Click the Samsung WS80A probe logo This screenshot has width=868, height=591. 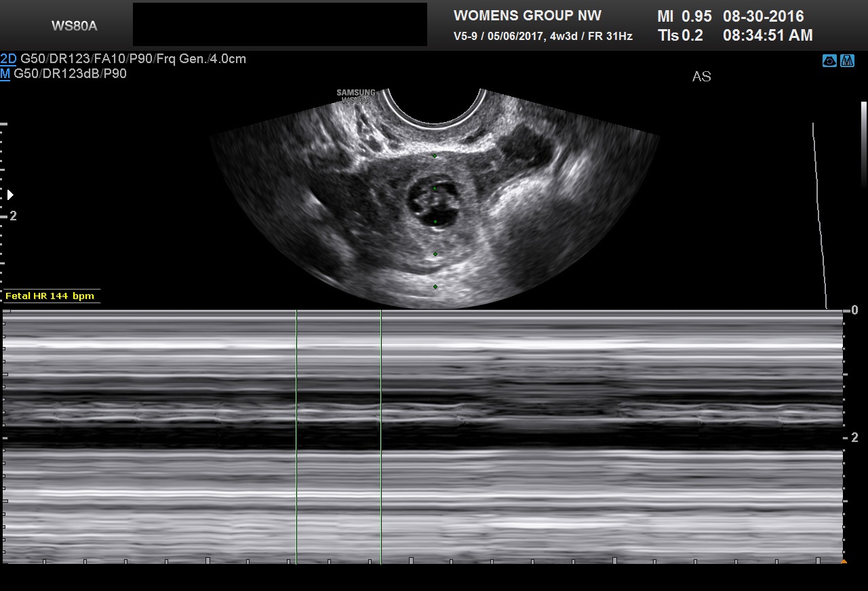click(356, 96)
